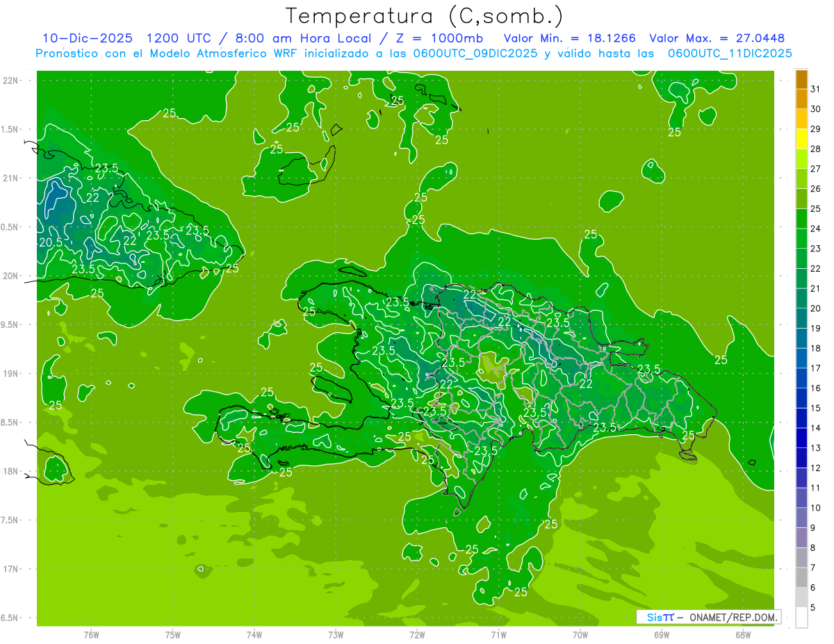Click the "19N" latitude axis label
The height and width of the screenshot is (644, 834).
point(12,373)
